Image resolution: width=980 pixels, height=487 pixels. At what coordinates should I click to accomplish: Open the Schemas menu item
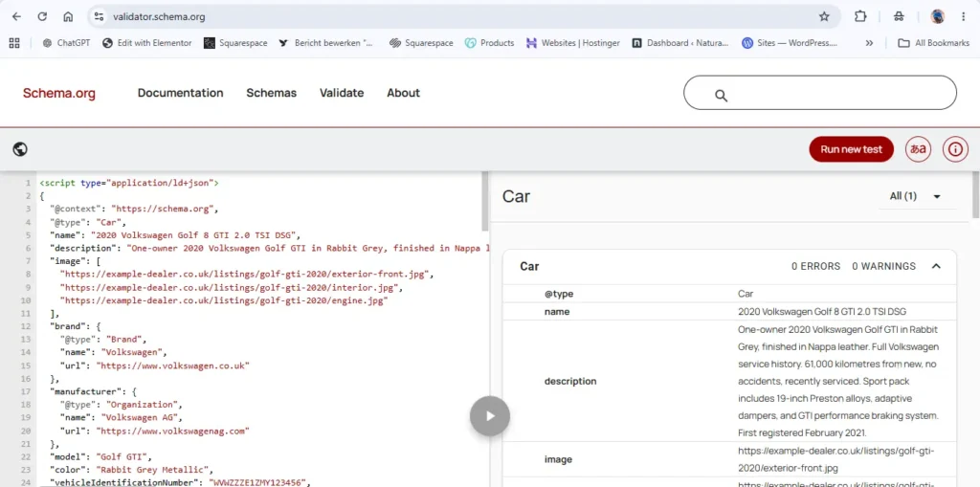271,93
